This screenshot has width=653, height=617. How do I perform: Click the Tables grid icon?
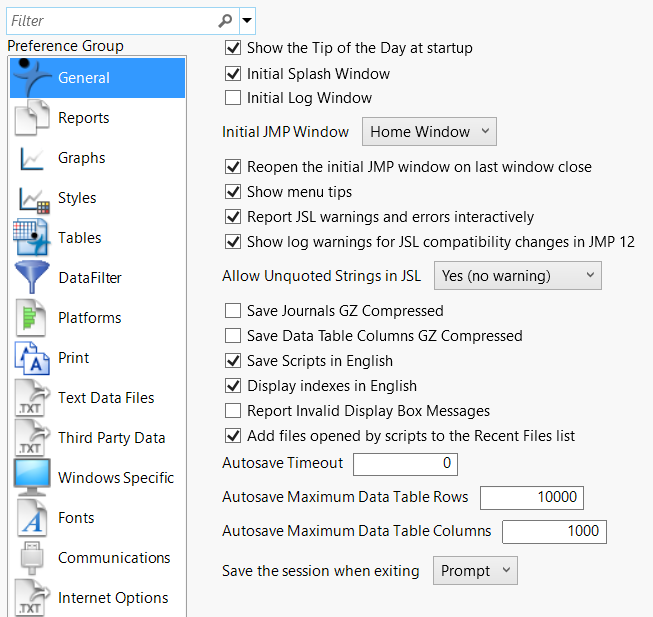(32, 238)
